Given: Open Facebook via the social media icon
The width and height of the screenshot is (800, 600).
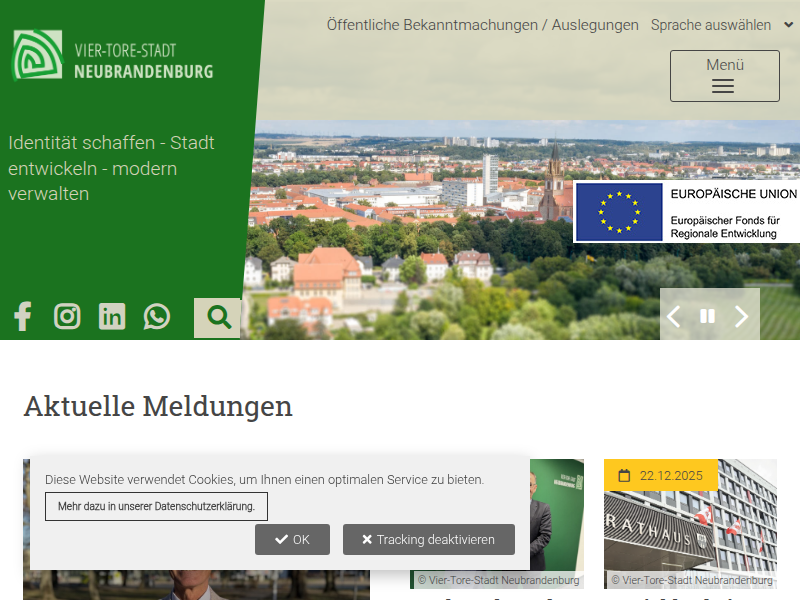Looking at the screenshot, I should pos(22,316).
